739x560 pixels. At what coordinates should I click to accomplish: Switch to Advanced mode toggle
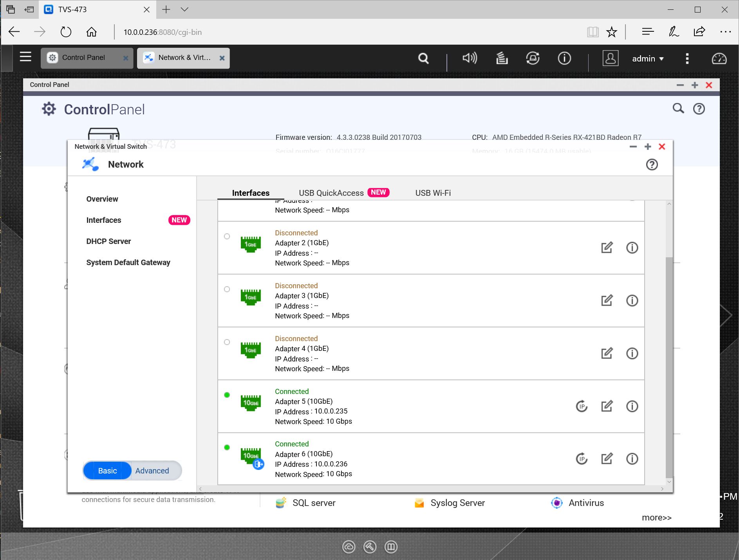click(152, 471)
